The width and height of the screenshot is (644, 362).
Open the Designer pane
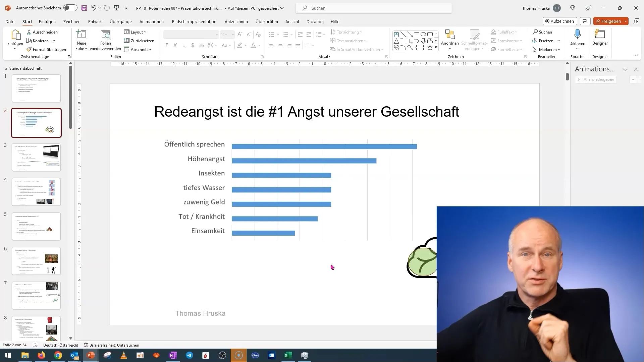(600, 37)
